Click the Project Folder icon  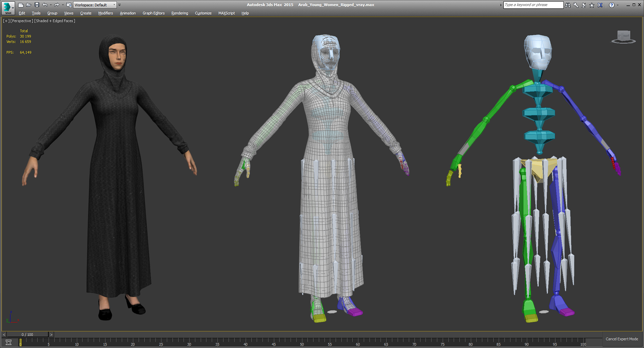pyautogui.click(x=69, y=5)
